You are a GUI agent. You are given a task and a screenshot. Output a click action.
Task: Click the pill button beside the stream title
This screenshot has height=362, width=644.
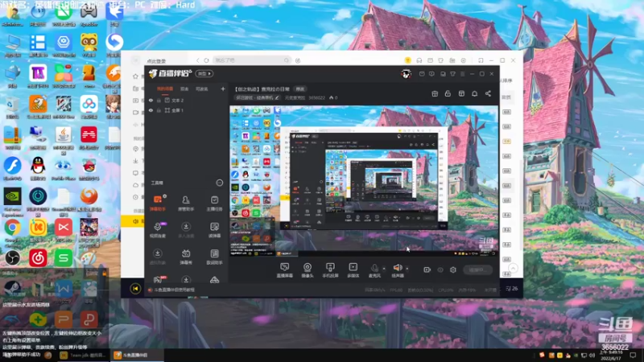300,89
